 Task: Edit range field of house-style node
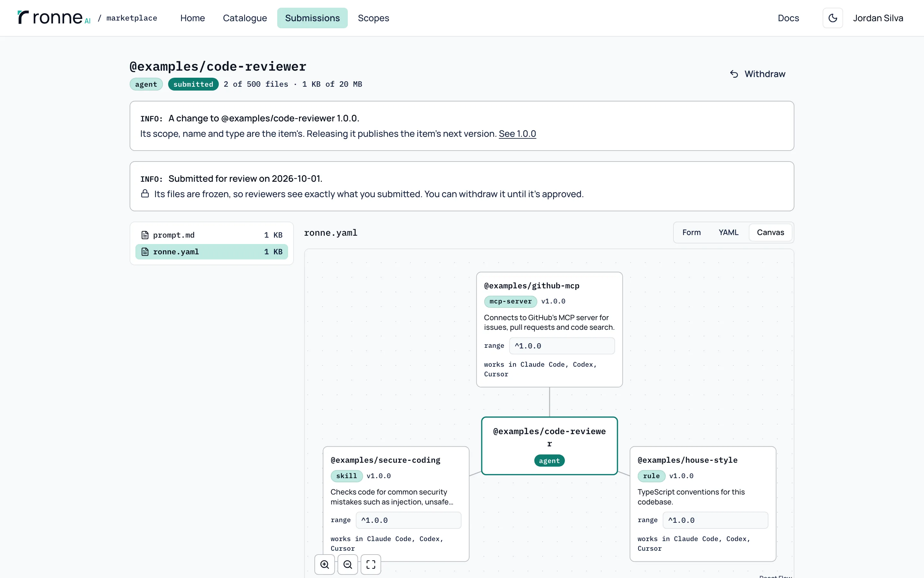[x=715, y=520]
